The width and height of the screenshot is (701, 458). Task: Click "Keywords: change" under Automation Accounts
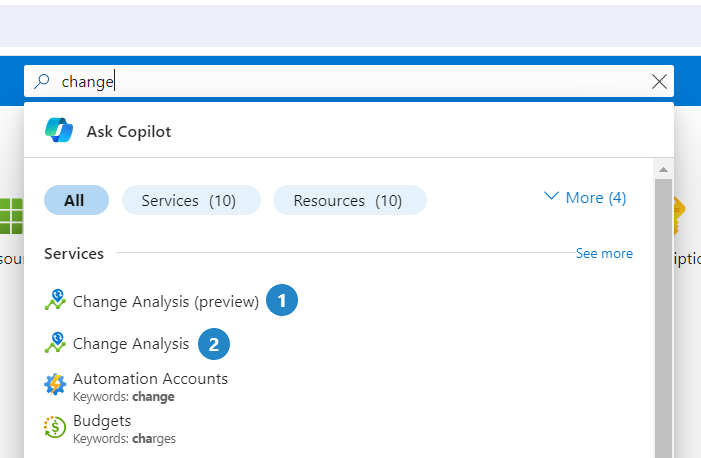click(124, 397)
